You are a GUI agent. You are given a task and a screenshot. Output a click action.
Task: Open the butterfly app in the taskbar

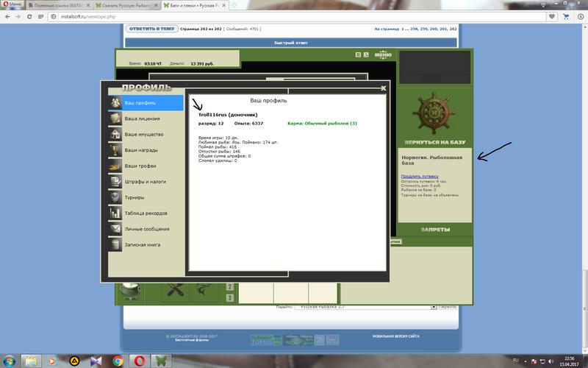click(161, 361)
